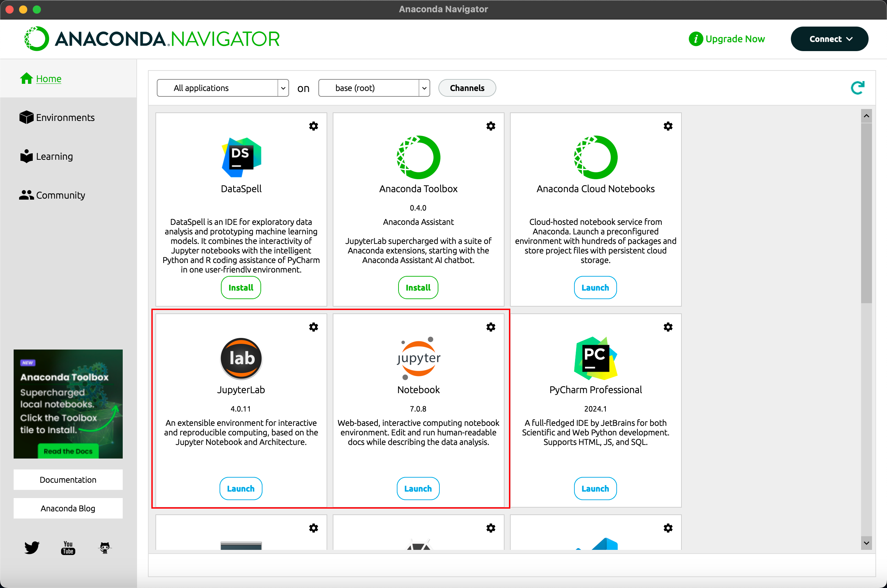The height and width of the screenshot is (588, 887).
Task: Install DataSpell
Action: (x=241, y=288)
